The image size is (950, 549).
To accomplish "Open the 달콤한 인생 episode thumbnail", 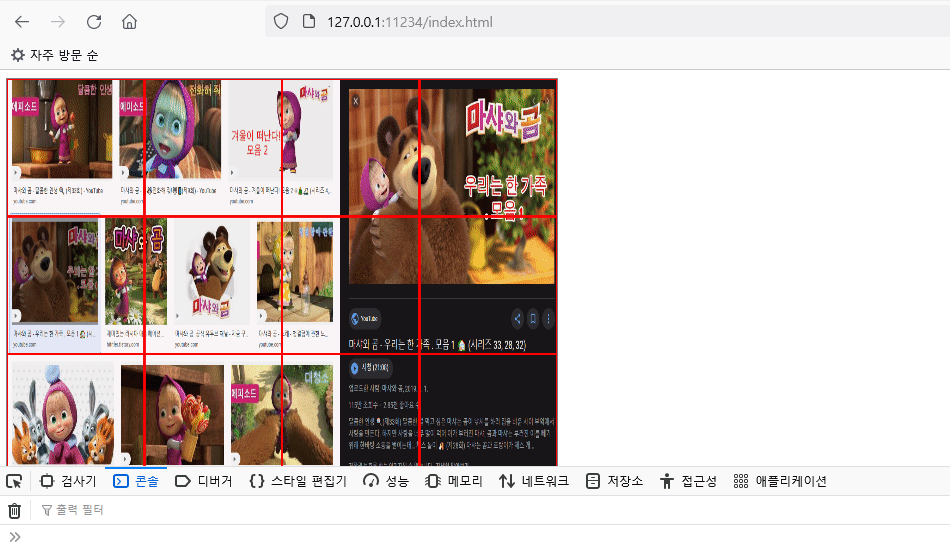I will (62, 130).
